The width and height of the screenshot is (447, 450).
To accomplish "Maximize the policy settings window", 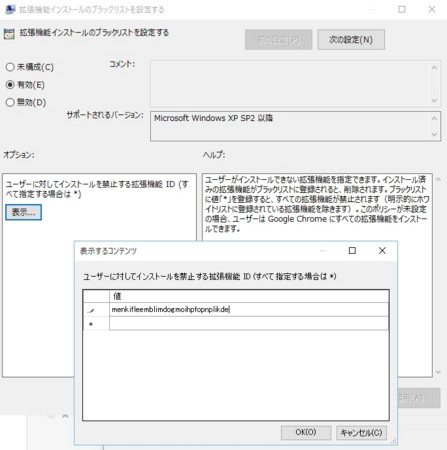I will (402, 9).
